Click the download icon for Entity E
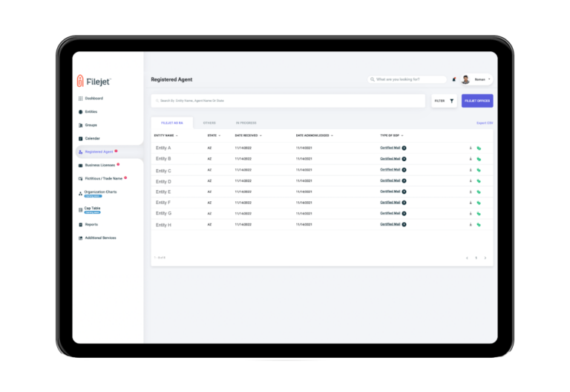Viewport: 570px width, 392px height. pos(471,192)
